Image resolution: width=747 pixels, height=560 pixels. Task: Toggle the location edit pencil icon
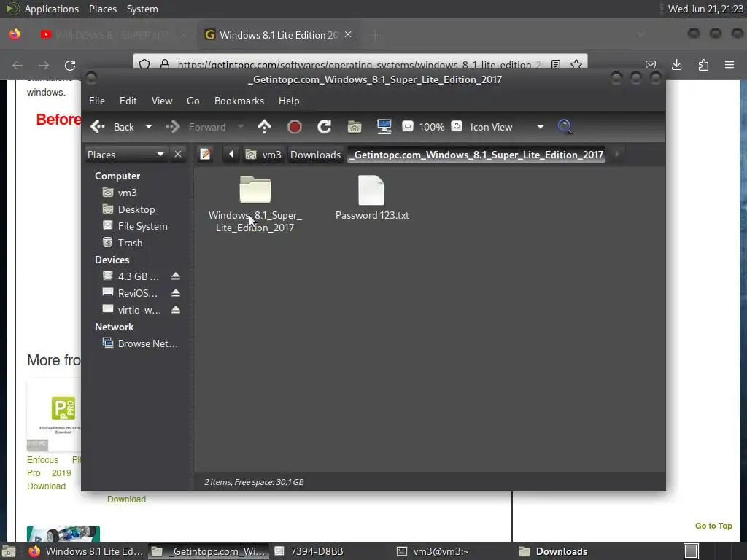205,155
